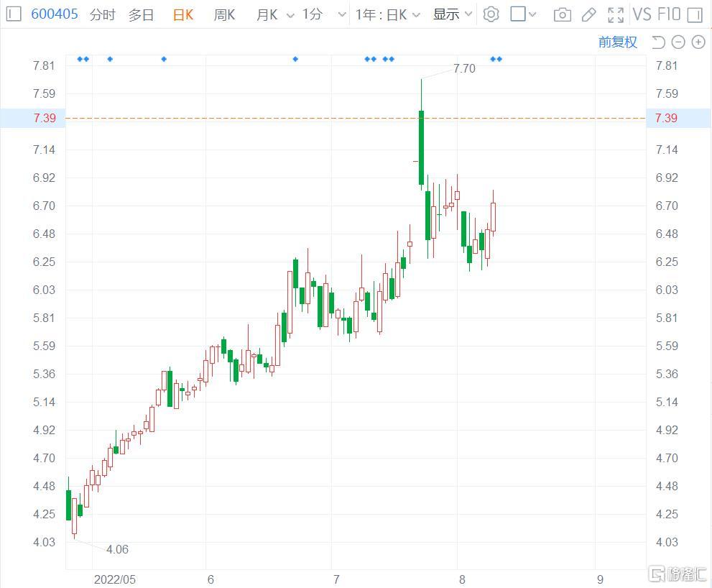Viewport: 712px width, 588px height.
Task: Select 周K weekly candlestick tab
Action: 224,15
